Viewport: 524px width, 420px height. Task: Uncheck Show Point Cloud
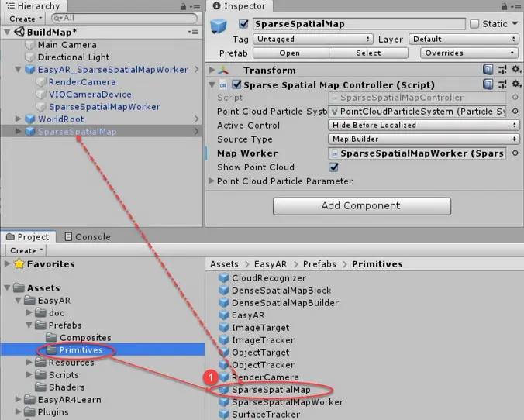coord(333,167)
